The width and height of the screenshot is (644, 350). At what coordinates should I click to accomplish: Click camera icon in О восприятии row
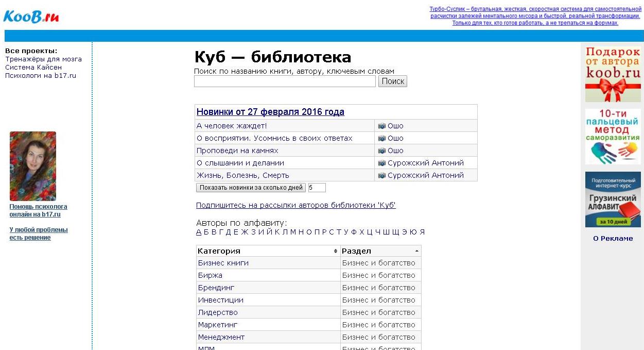[382, 138]
